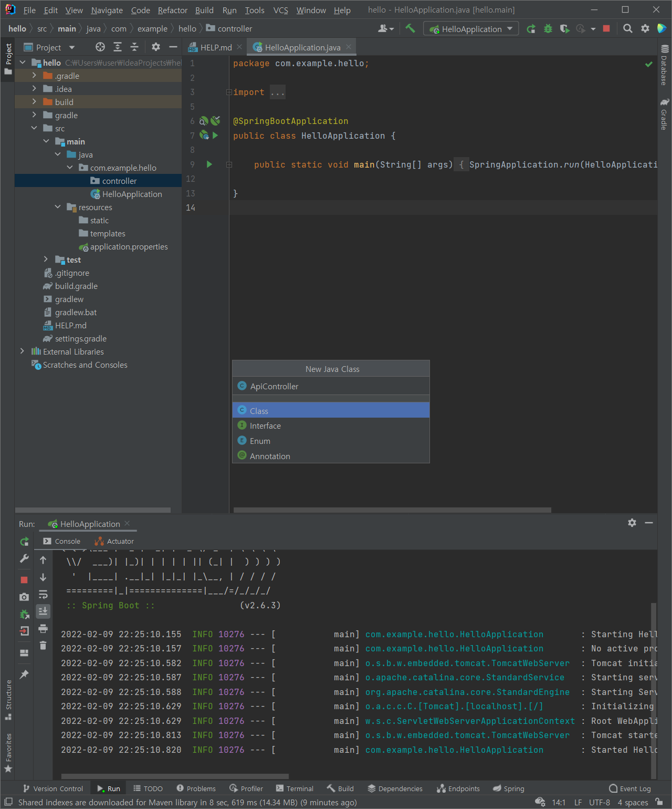Click the wrench icon in Run panel
Image resolution: width=672 pixels, height=809 pixels.
(x=24, y=558)
